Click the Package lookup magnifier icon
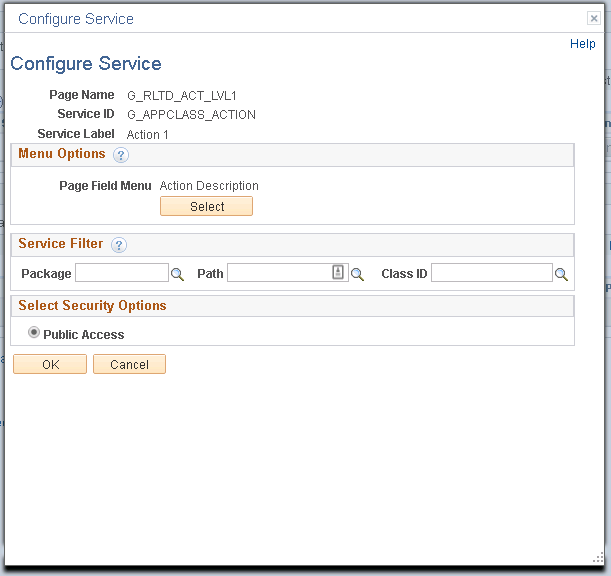 coord(178,274)
